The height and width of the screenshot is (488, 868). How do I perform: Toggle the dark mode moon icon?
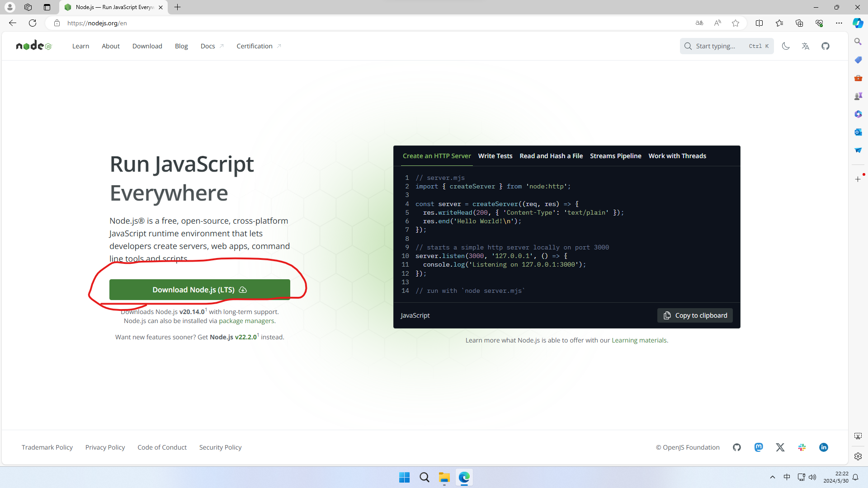point(786,46)
